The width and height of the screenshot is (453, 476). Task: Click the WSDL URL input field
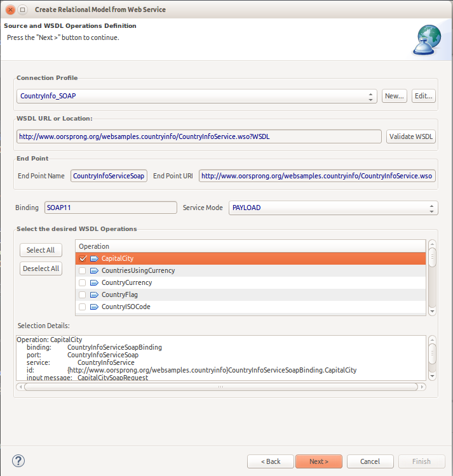199,136
